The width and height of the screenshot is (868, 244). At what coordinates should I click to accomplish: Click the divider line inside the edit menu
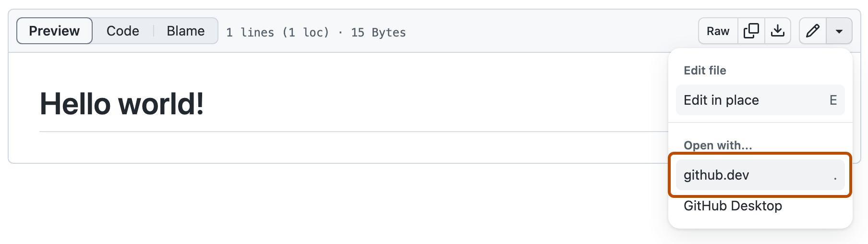[x=760, y=122]
